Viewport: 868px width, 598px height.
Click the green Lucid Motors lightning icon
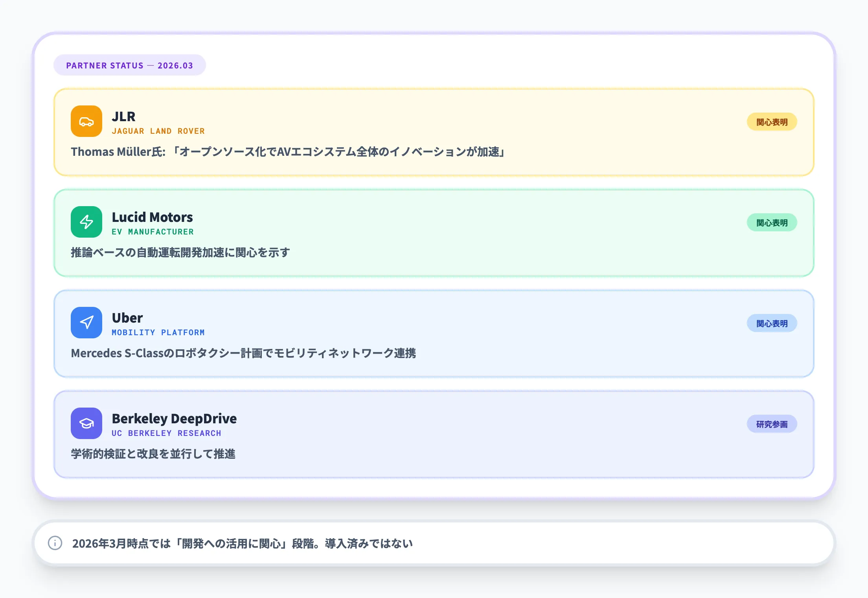tap(86, 222)
